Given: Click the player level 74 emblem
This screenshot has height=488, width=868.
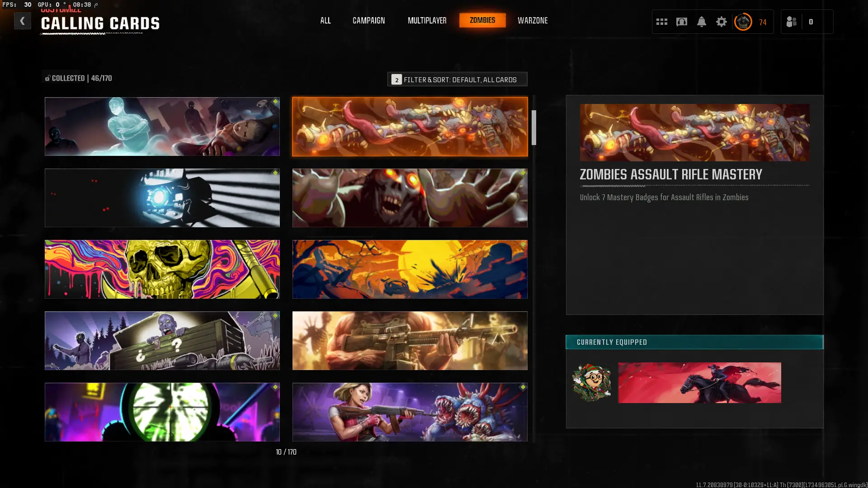Looking at the screenshot, I should (x=743, y=22).
